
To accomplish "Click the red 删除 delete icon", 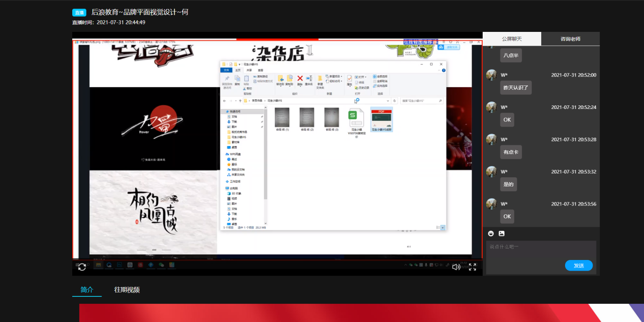I will [300, 78].
